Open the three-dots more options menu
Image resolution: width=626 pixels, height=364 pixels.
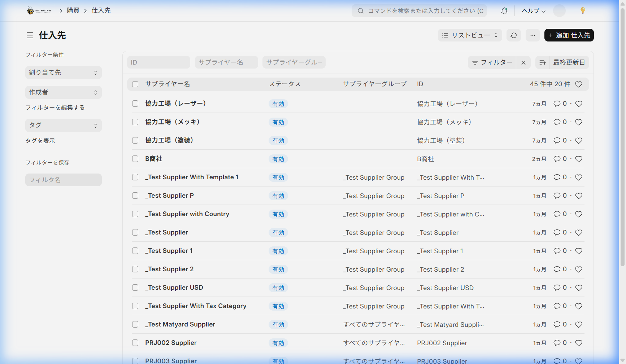tap(533, 35)
